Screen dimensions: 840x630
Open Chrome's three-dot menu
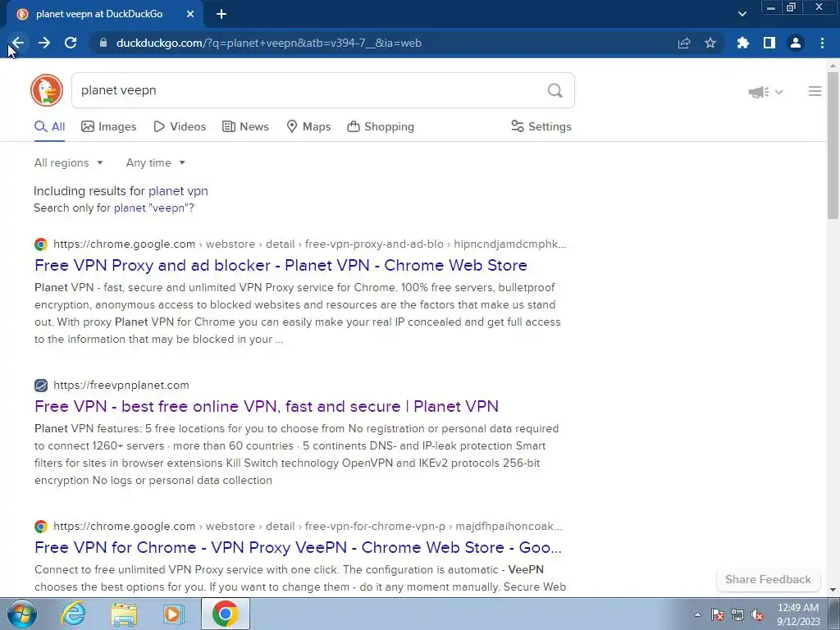[x=822, y=43]
